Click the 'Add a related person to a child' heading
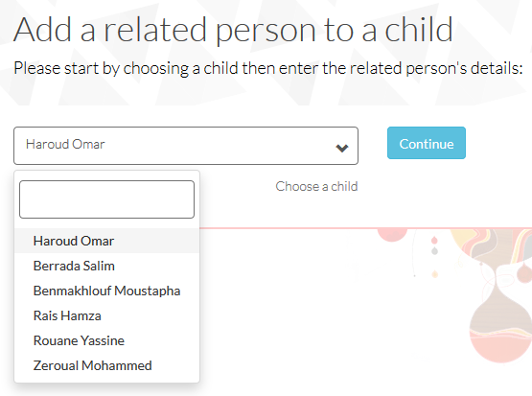This screenshot has width=532, height=396. [x=233, y=30]
